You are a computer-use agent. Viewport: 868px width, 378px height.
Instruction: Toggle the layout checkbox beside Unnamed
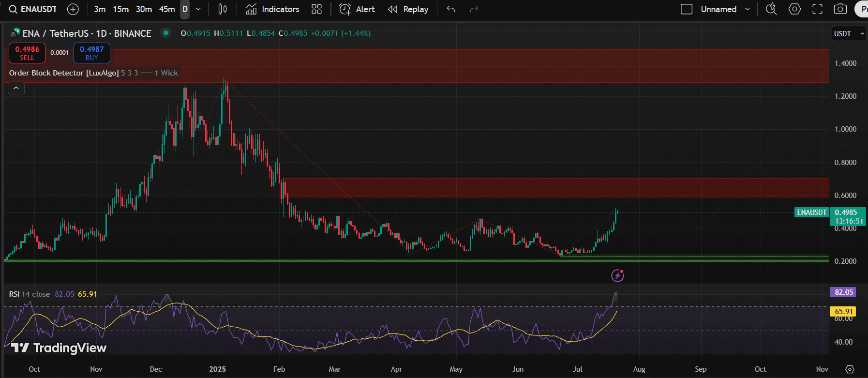click(x=687, y=9)
